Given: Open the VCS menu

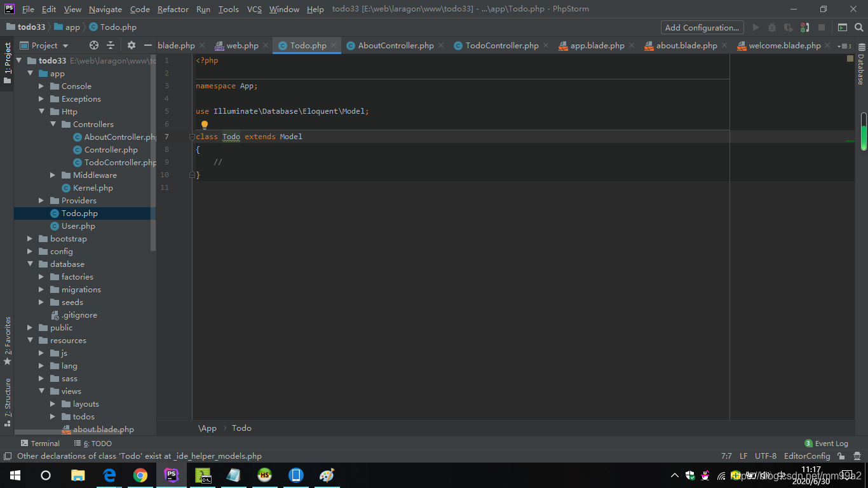Looking at the screenshot, I should tap(254, 9).
